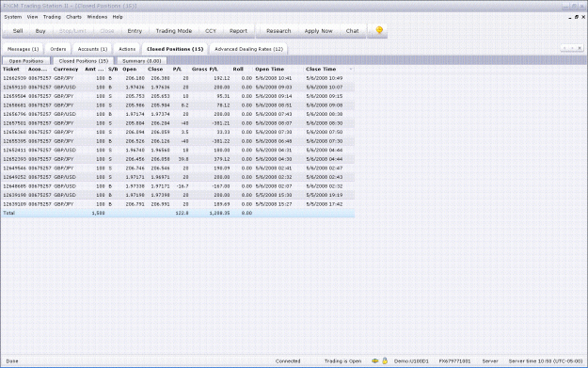The image size is (588, 368).
Task: Select ticket 12658681 row
Action: click(x=178, y=105)
